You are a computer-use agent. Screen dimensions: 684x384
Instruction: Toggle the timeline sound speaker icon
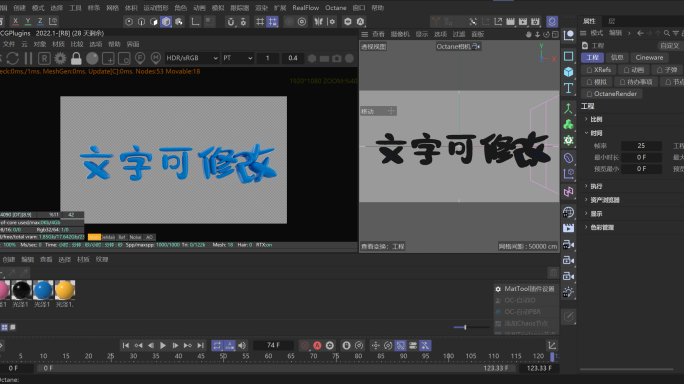pos(242,346)
